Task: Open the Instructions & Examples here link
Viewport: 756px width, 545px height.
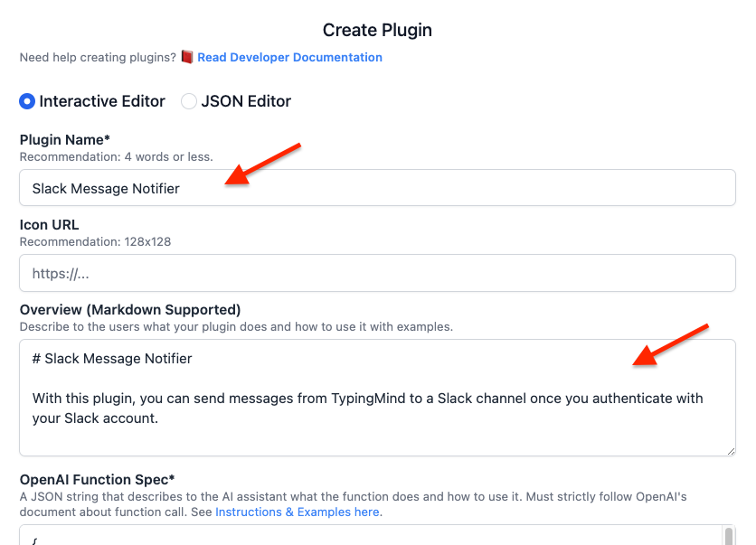Action: coord(298,512)
